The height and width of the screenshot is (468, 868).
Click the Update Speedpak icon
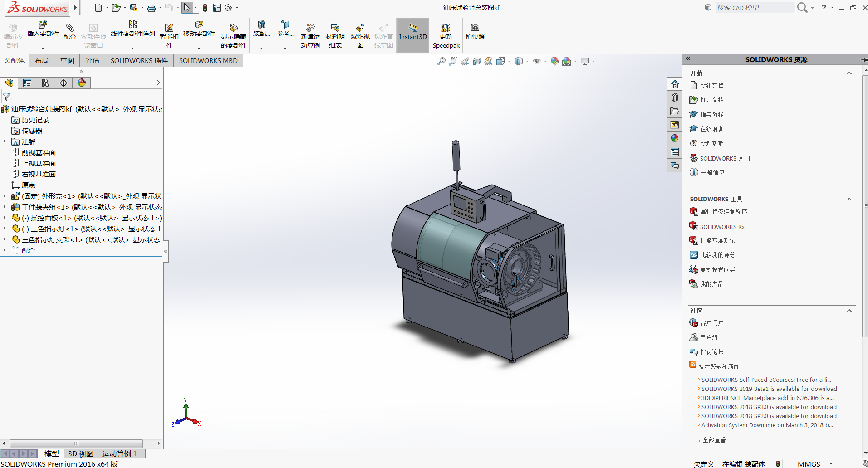(446, 28)
